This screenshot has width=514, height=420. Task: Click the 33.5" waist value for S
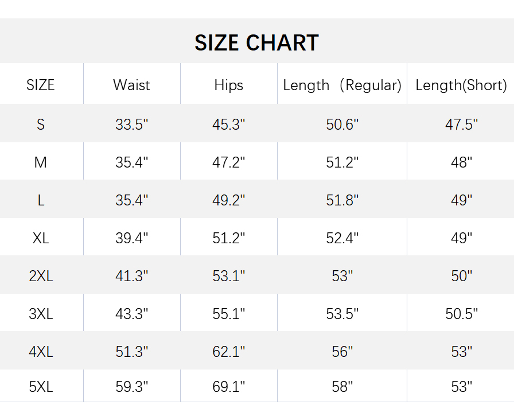[x=131, y=124]
